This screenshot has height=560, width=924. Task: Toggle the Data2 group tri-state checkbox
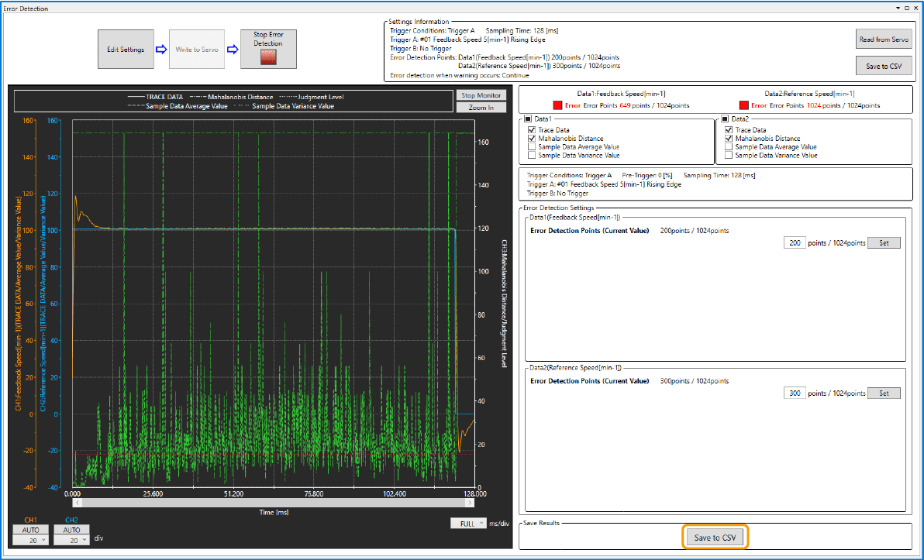(726, 119)
